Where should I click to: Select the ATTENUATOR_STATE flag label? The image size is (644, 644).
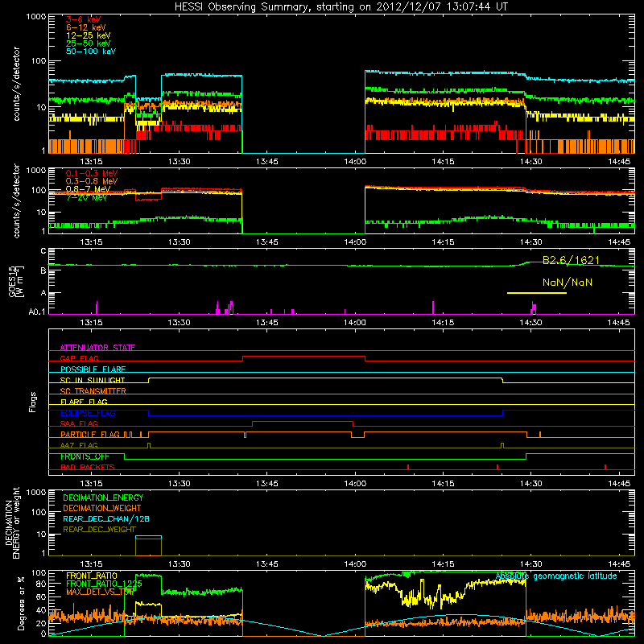97,348
